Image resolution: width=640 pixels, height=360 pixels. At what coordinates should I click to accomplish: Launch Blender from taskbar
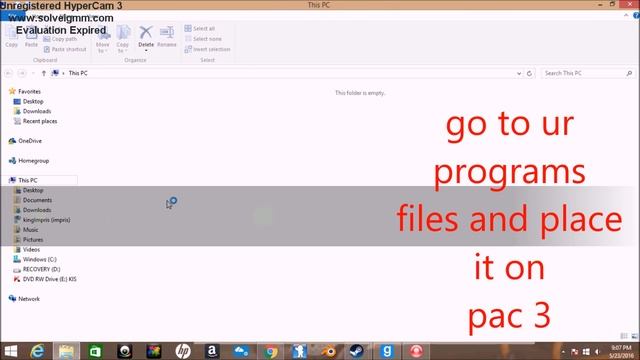pos(329,351)
